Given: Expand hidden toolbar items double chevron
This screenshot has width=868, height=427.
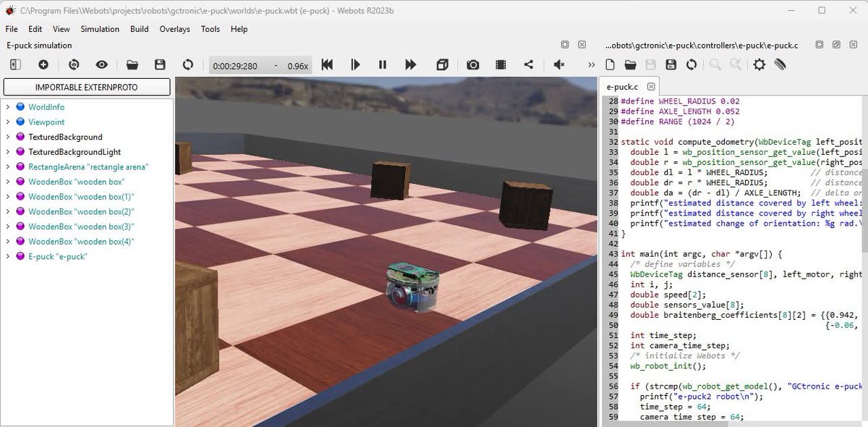Looking at the screenshot, I should coord(591,64).
